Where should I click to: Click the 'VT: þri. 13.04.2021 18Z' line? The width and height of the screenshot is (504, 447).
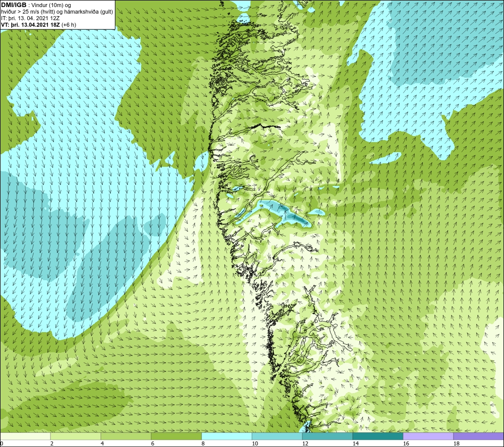click(39, 25)
